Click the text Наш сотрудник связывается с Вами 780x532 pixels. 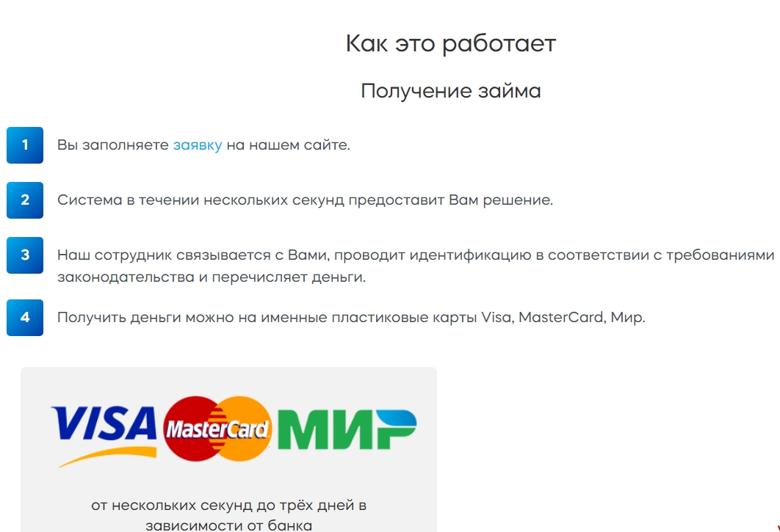click(x=193, y=255)
